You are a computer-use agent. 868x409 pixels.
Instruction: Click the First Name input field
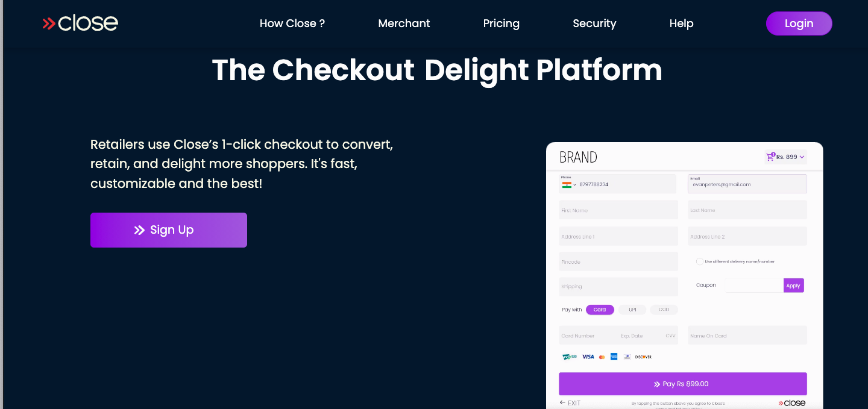coord(618,210)
